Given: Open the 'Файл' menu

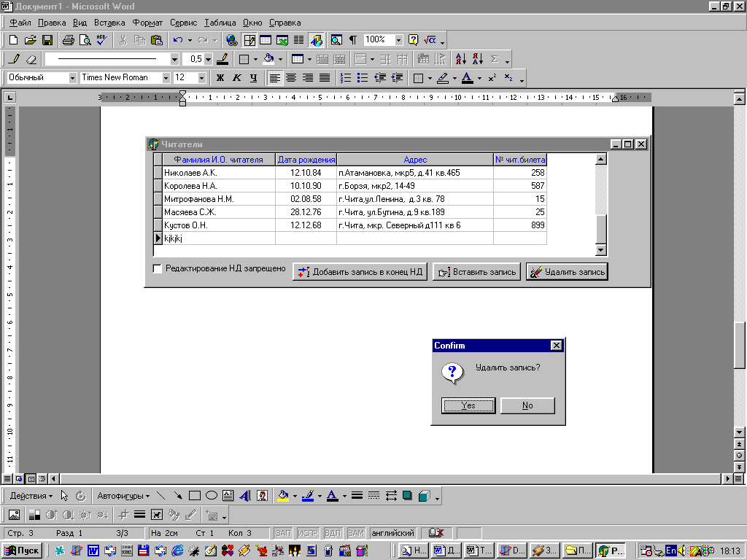Looking at the screenshot, I should [x=20, y=23].
